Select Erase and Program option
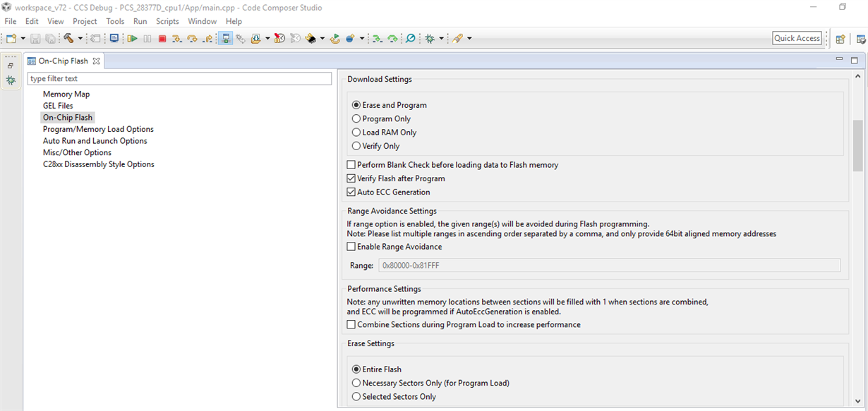 coord(356,105)
